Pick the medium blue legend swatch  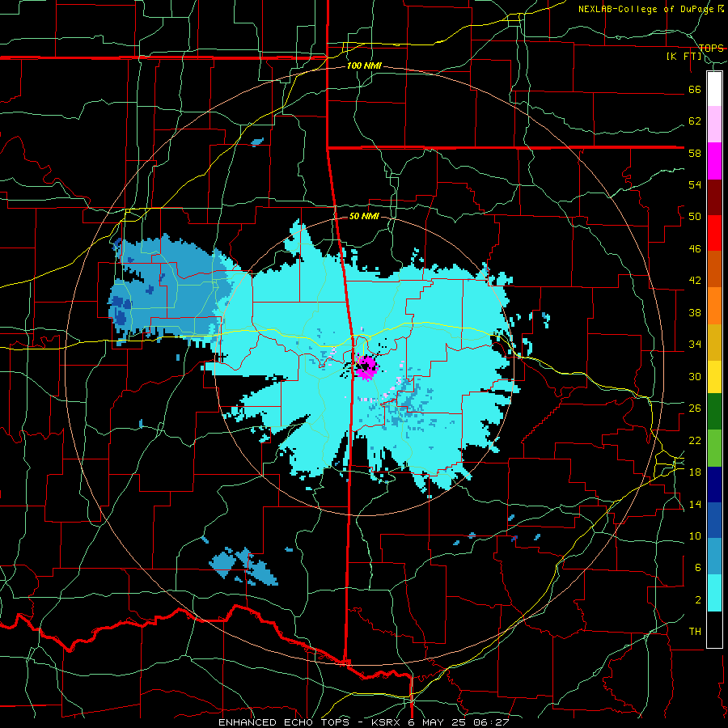[714, 520]
